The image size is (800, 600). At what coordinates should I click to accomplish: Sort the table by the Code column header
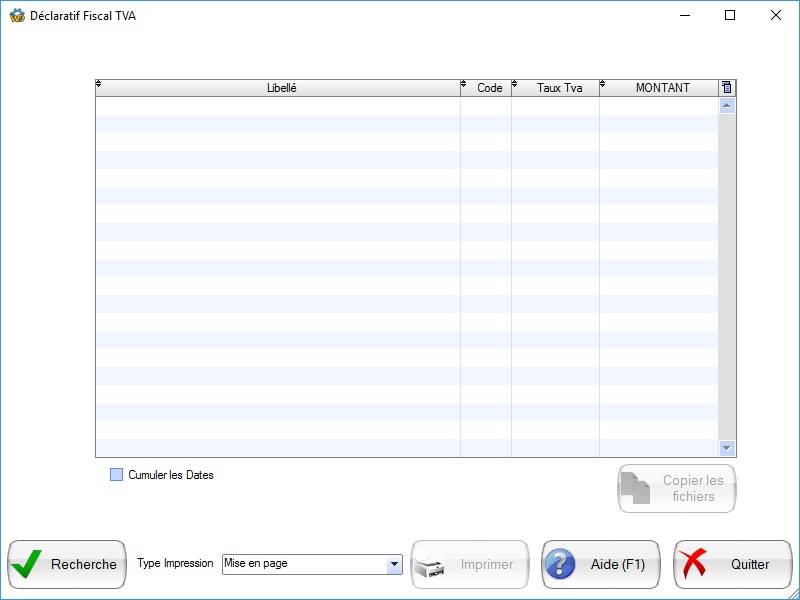point(489,88)
